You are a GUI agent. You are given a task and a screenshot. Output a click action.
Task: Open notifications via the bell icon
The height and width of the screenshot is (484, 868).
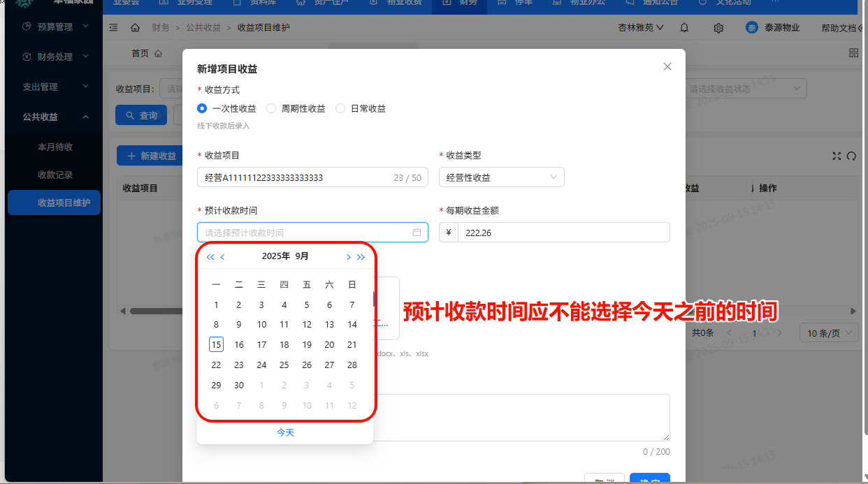click(x=683, y=27)
